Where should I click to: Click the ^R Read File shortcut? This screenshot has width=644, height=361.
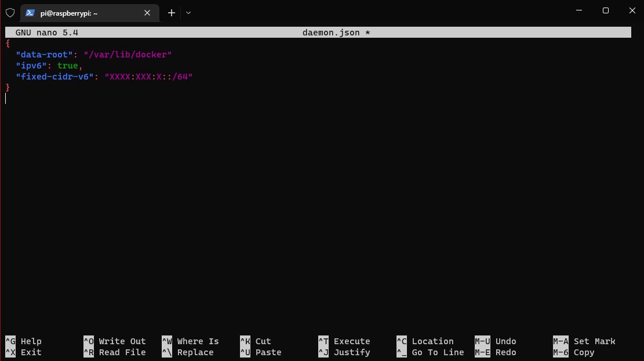point(115,352)
